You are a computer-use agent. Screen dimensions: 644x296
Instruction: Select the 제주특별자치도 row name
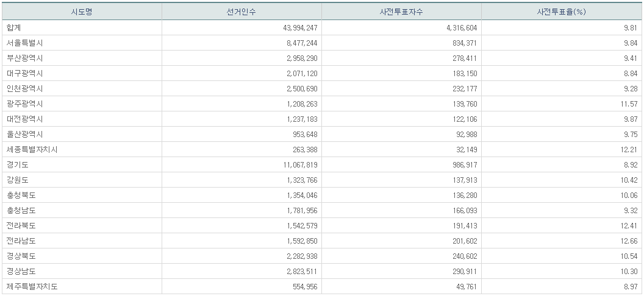(32, 286)
